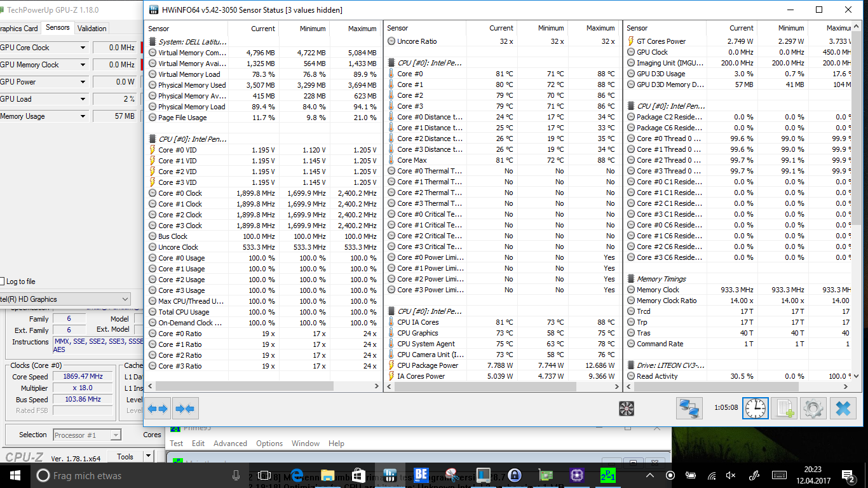Start logging with the HWiNFO log file icon
The image size is (868, 488).
point(783,409)
